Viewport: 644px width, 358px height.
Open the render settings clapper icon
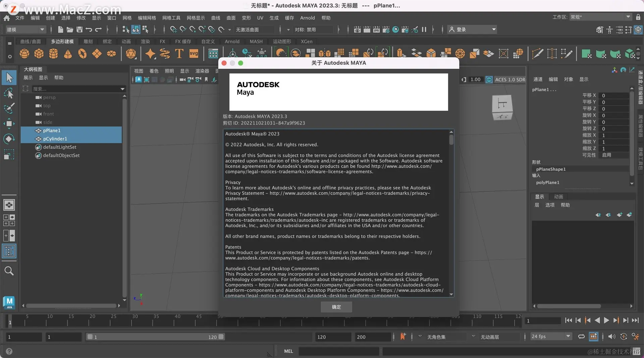(386, 30)
